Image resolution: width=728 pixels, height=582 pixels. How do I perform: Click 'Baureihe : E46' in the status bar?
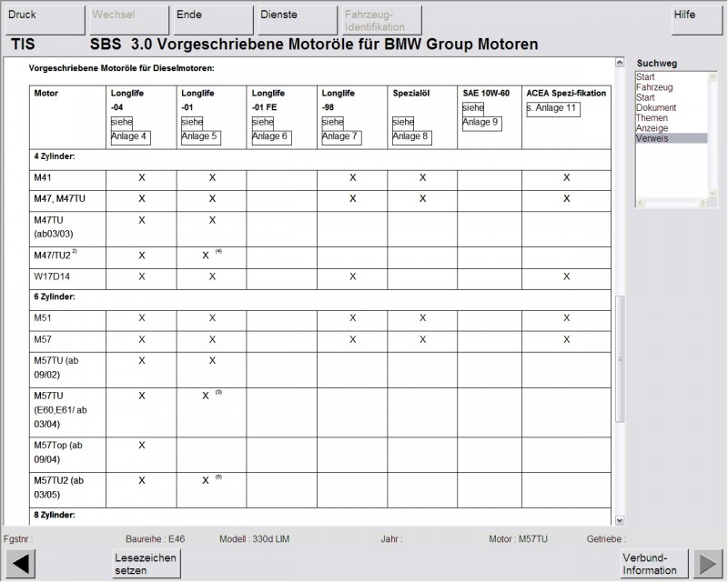coord(155,539)
